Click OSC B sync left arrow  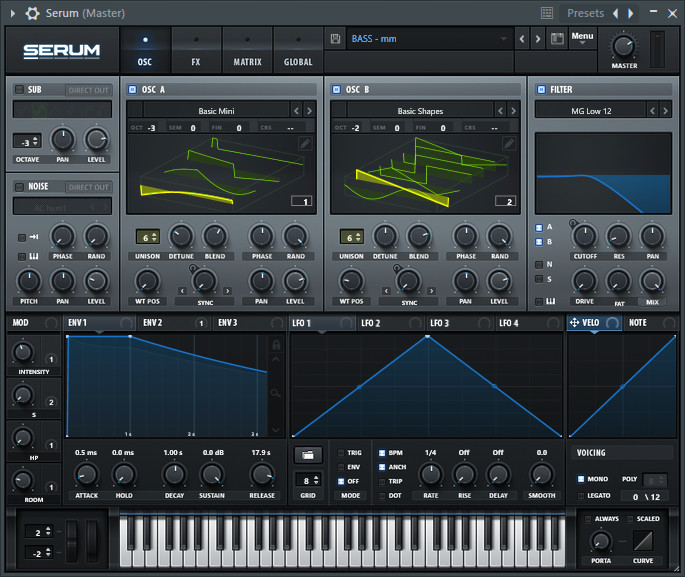coord(386,291)
